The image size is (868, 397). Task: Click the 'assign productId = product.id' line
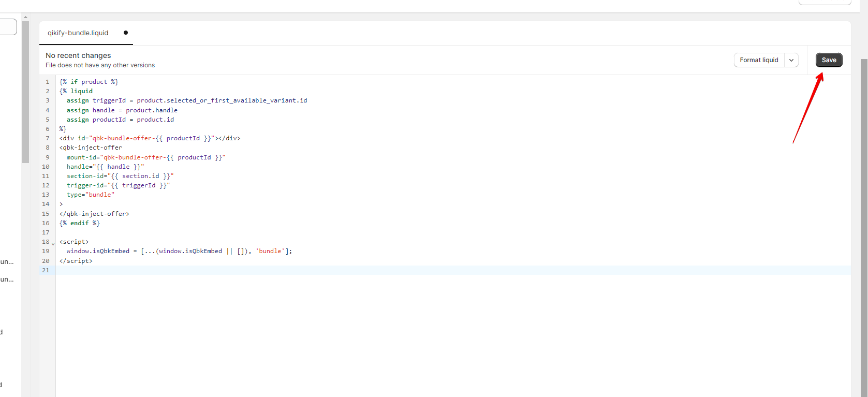[x=120, y=120]
